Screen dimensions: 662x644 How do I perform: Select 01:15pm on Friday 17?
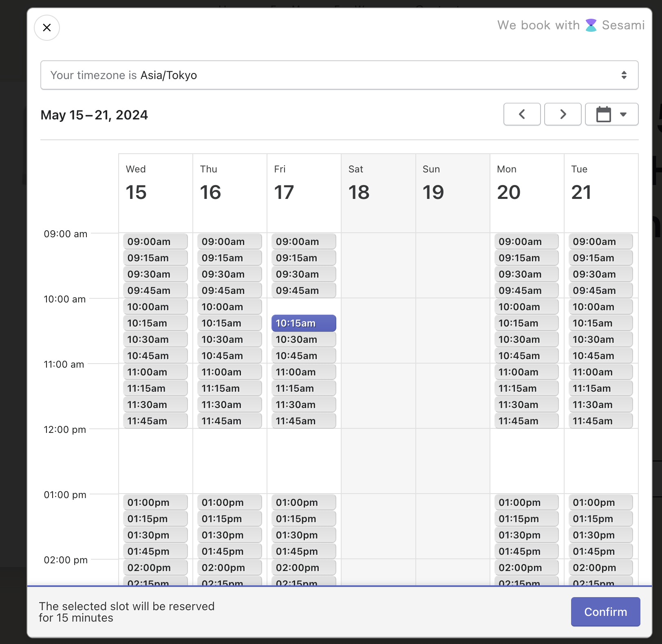(303, 518)
